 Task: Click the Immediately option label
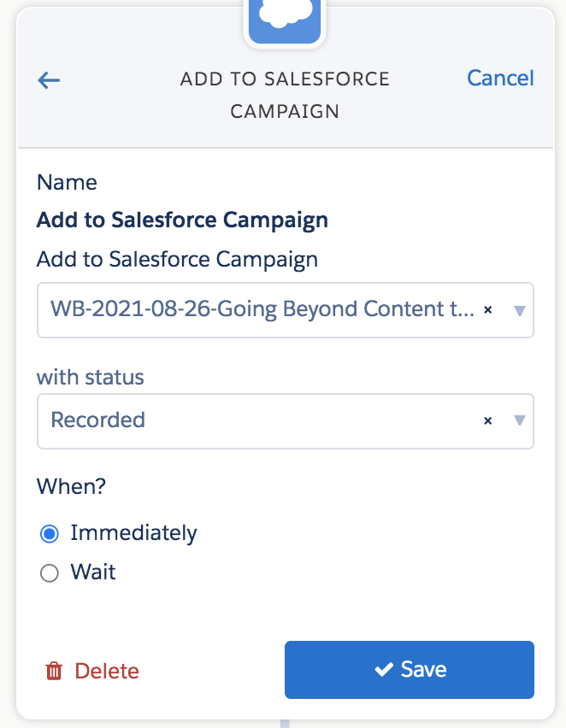coord(134,533)
